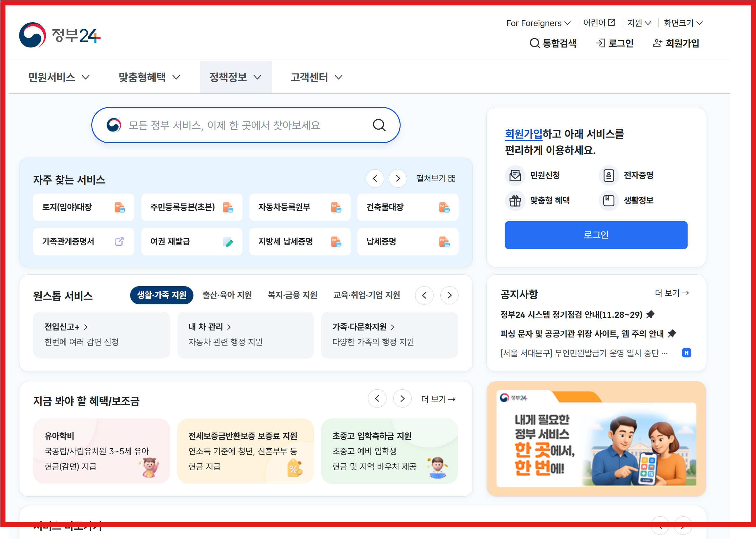
Task: Open the 화면크기 dropdown
Action: click(x=683, y=23)
